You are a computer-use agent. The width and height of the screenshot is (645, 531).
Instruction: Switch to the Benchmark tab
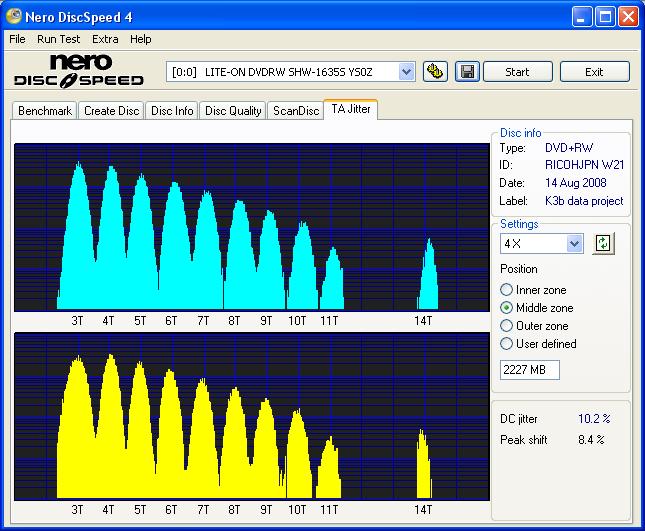[x=45, y=111]
